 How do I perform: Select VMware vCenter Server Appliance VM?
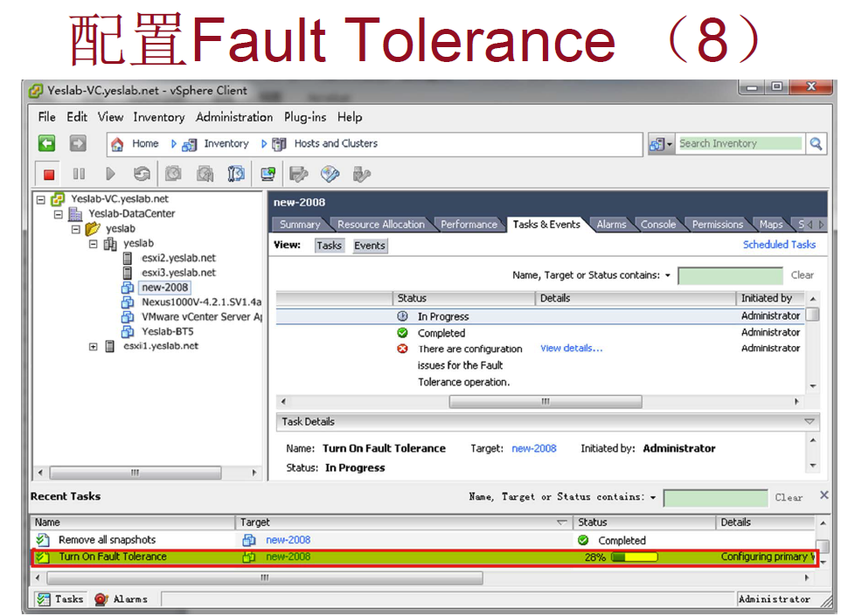pyautogui.click(x=201, y=317)
